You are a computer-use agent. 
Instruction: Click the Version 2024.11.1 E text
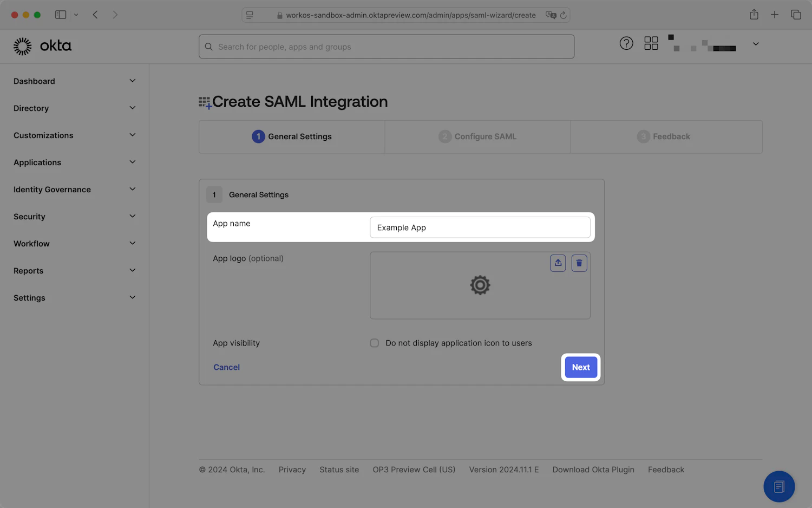[504, 470]
